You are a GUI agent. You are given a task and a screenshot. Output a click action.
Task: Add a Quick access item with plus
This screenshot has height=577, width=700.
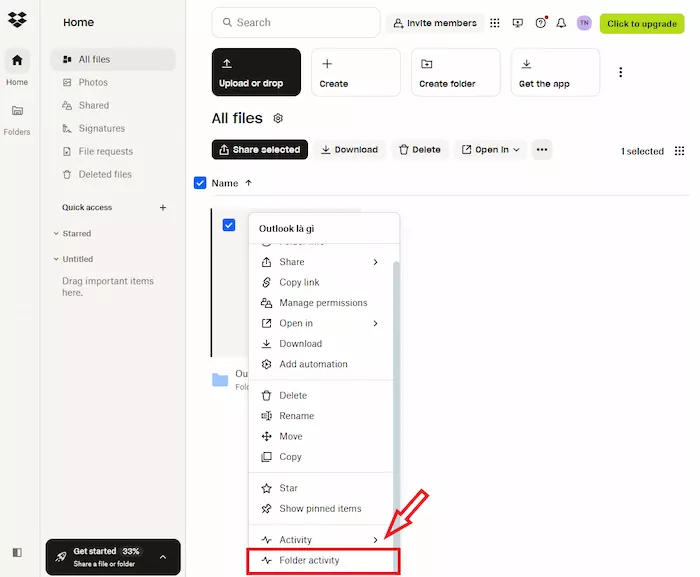tap(163, 208)
